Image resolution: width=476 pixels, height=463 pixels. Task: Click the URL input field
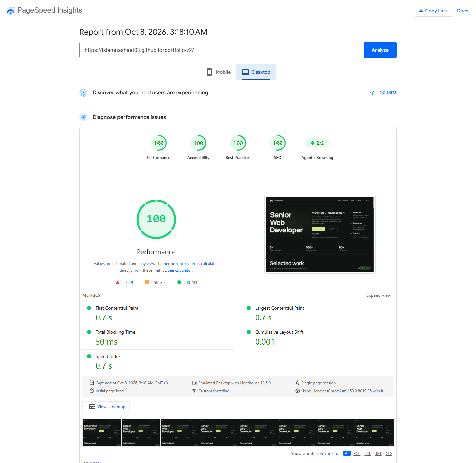pyautogui.click(x=219, y=50)
